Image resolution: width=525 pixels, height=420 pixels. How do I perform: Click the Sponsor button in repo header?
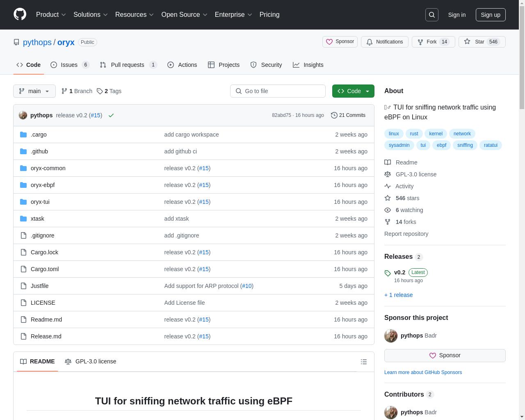coord(340,42)
